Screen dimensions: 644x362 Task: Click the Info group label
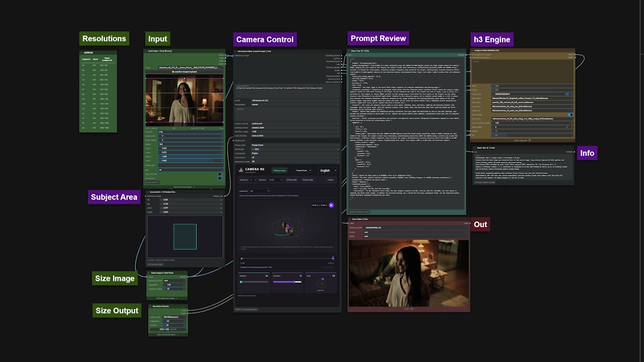tap(587, 153)
